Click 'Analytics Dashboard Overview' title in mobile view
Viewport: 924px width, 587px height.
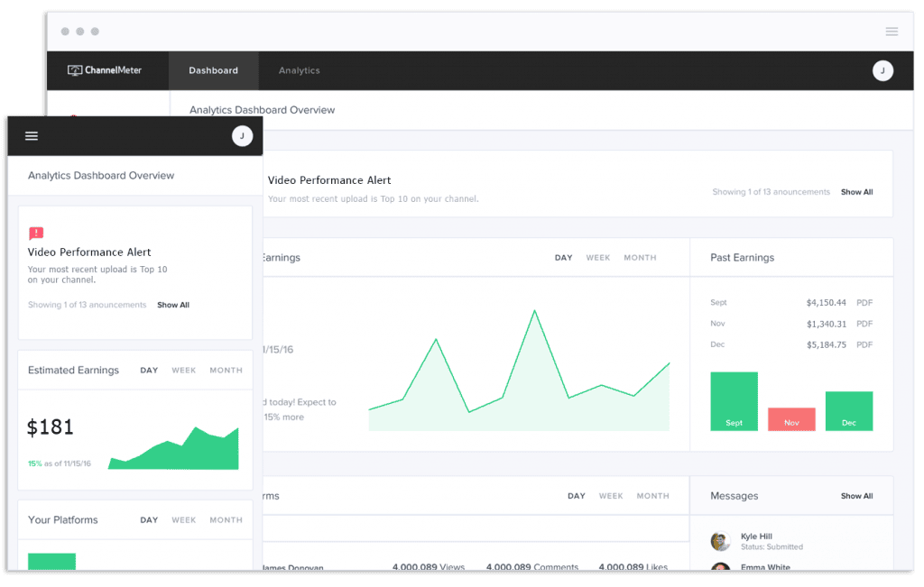click(x=101, y=176)
